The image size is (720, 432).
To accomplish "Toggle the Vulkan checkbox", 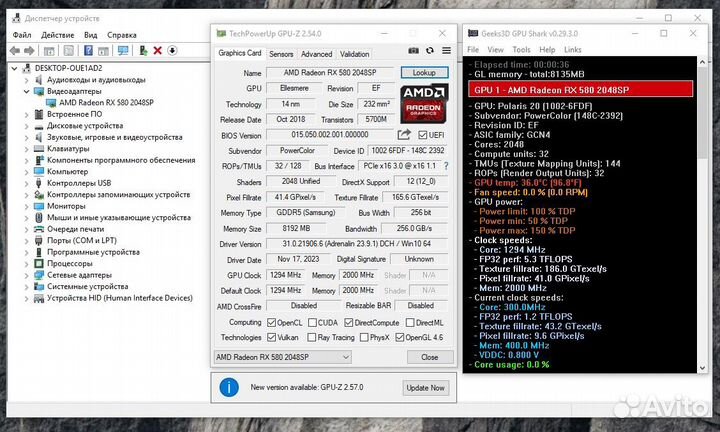I will click(x=271, y=337).
